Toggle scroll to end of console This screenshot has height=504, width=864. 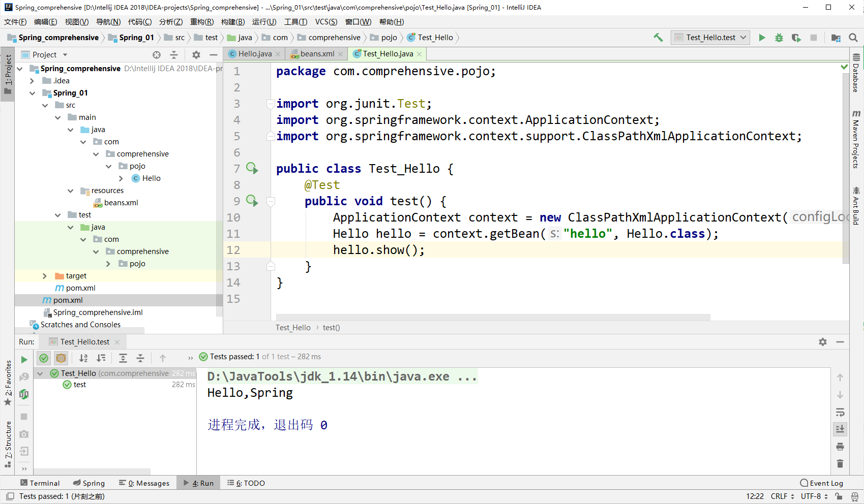pyautogui.click(x=840, y=429)
